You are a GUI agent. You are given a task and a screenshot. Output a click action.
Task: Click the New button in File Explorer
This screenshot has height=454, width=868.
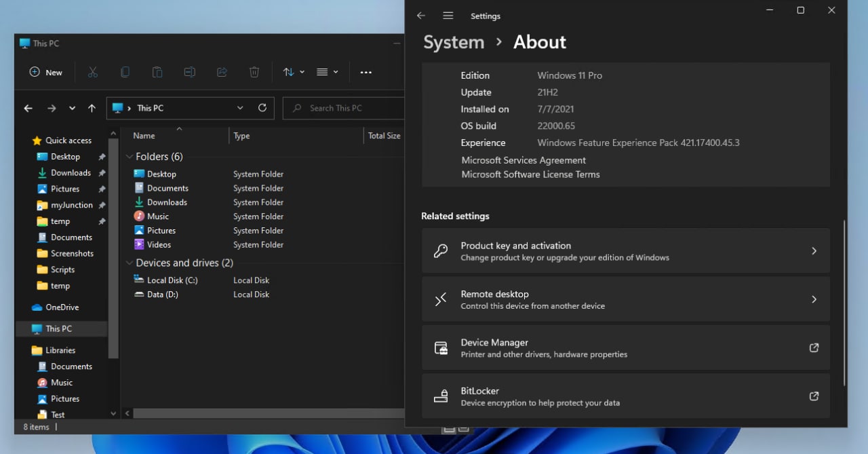click(x=45, y=72)
